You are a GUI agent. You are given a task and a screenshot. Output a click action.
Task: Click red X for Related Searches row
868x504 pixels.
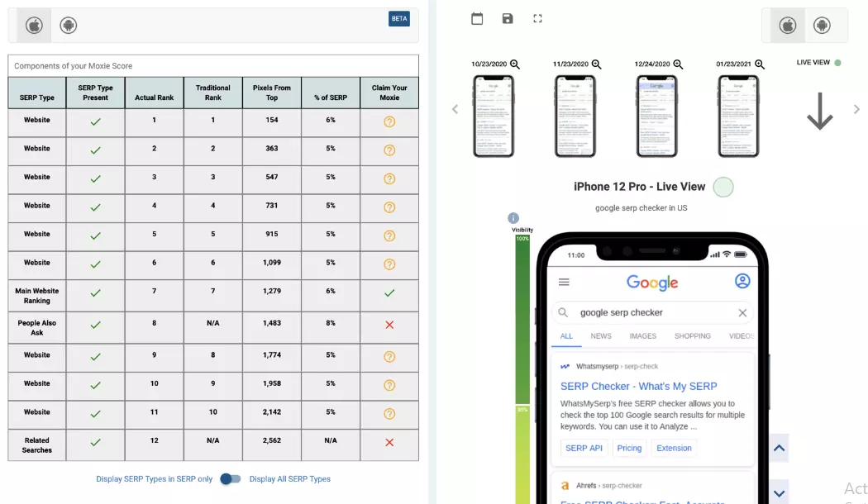click(x=389, y=443)
